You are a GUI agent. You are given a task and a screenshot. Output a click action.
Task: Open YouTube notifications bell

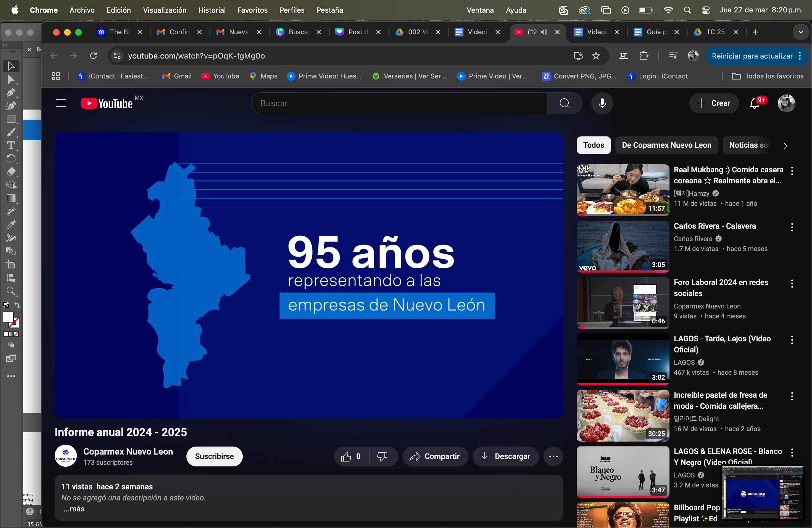(755, 103)
